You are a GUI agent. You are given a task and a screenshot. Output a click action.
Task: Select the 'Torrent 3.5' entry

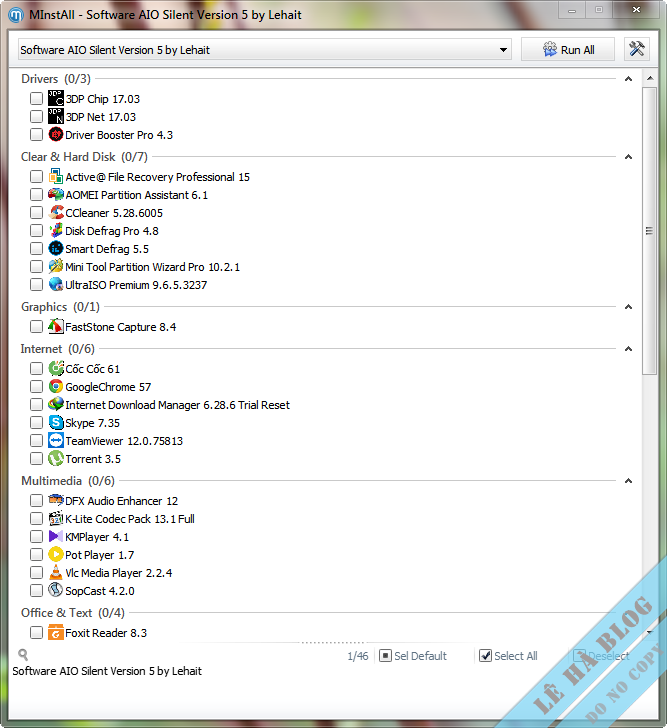(x=93, y=459)
